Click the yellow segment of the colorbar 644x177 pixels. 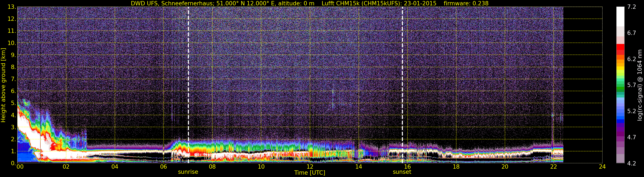click(620, 68)
